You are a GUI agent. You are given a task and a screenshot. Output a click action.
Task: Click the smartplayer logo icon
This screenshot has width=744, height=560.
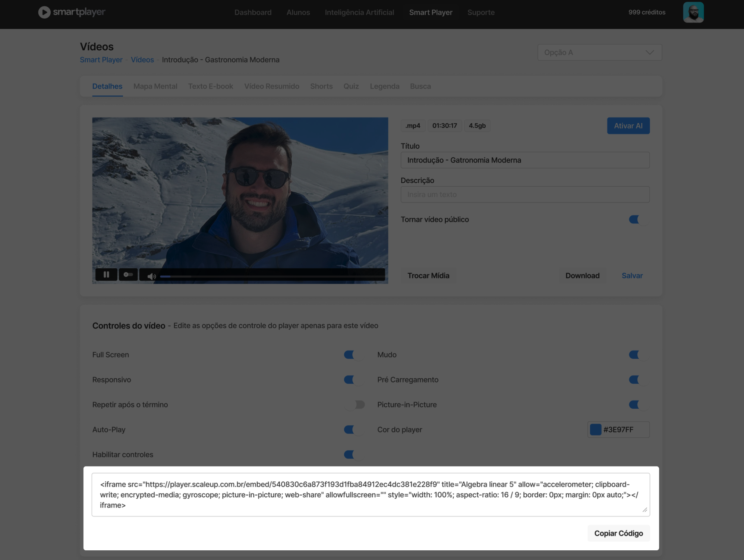point(44,12)
